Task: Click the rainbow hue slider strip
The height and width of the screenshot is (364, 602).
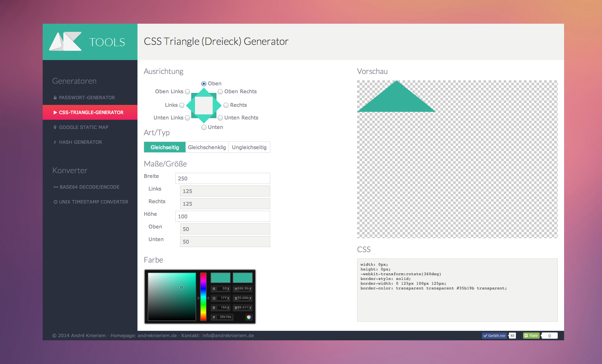Action: coord(203,296)
